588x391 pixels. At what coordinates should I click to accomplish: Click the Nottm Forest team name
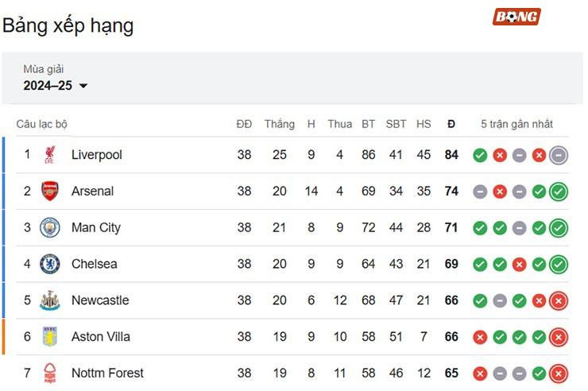tap(107, 373)
